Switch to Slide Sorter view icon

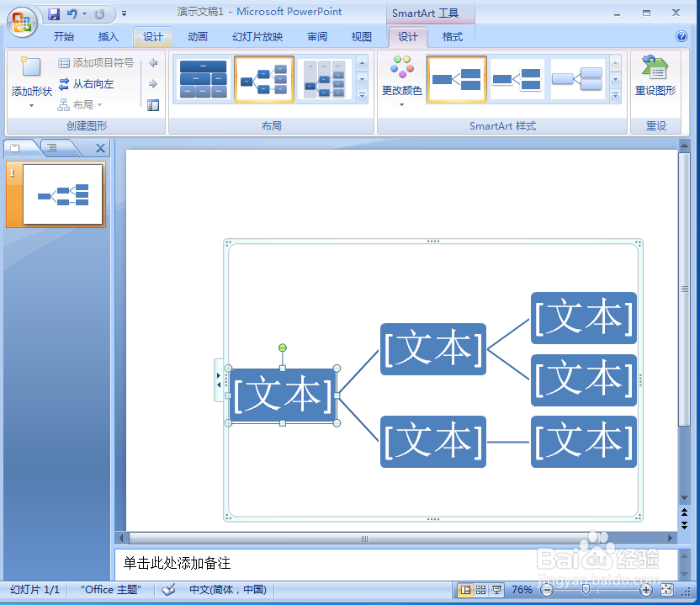point(480,590)
